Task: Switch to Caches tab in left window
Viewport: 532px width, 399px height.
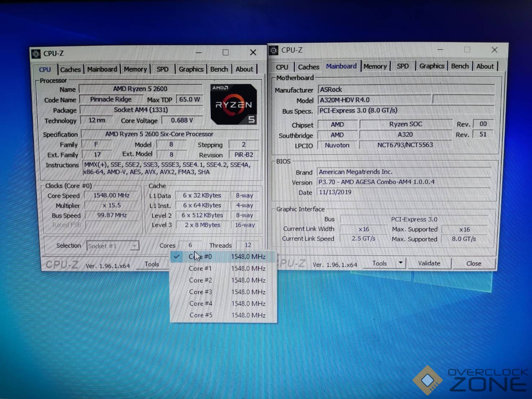Action: [x=70, y=70]
